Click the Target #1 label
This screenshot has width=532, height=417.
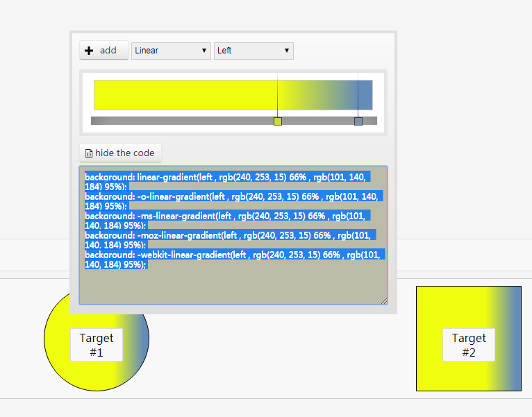(x=97, y=345)
